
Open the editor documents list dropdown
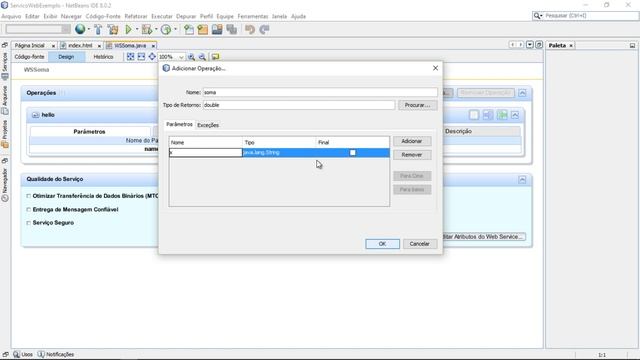click(x=530, y=44)
